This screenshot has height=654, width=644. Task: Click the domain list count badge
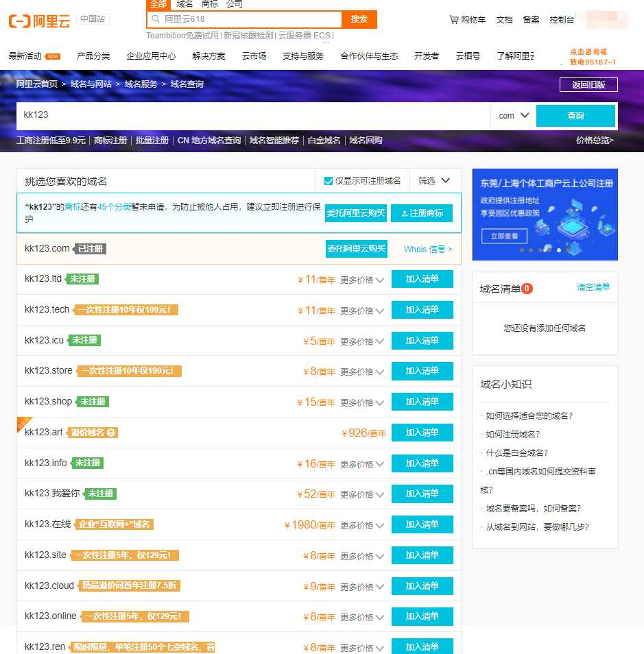point(527,288)
